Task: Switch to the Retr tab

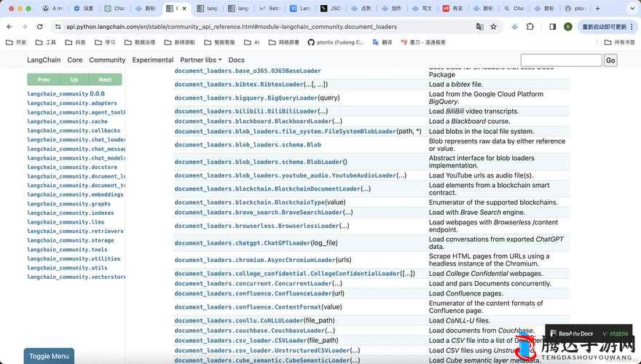Action: pyautogui.click(x=269, y=8)
